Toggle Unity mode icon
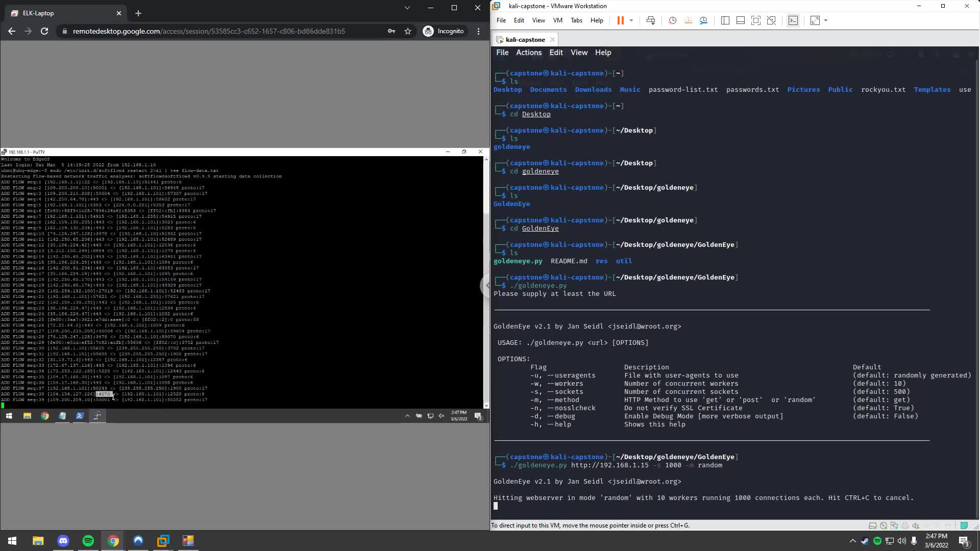 (x=771, y=20)
